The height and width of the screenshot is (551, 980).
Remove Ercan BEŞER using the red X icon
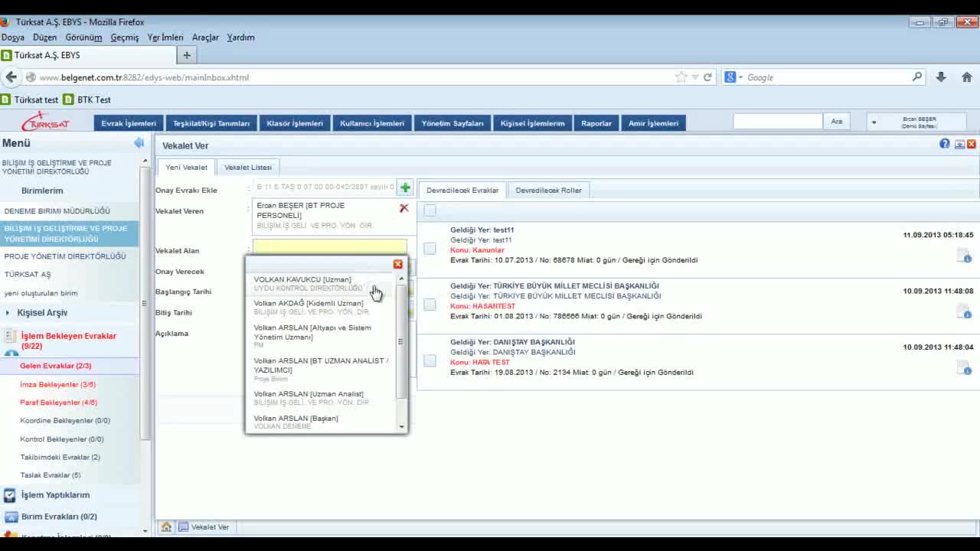tap(404, 208)
